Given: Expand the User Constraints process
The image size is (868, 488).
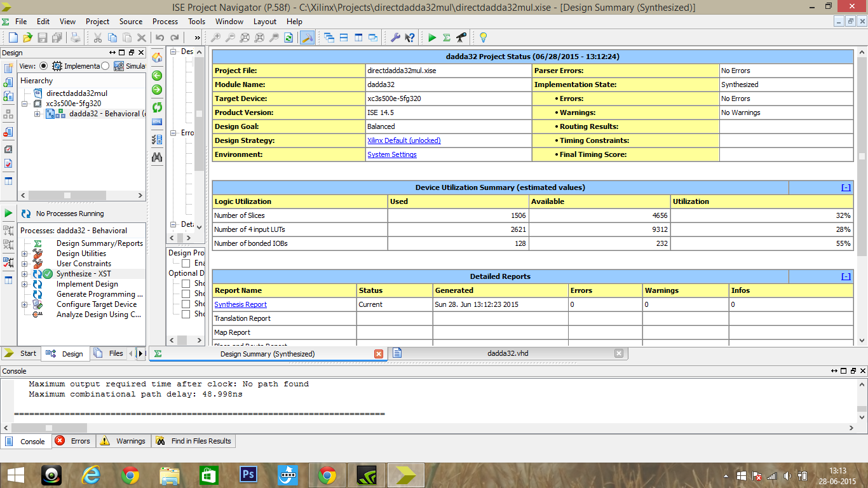Looking at the screenshot, I should pyautogui.click(x=25, y=264).
